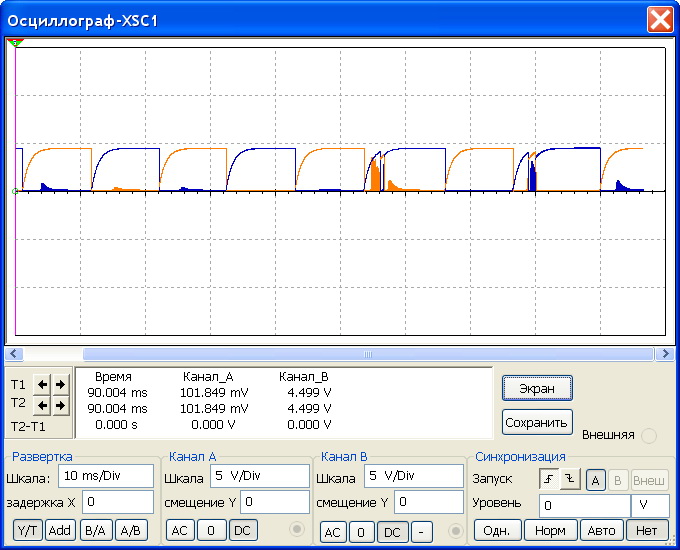Switch display mode to B/A
Image resolution: width=680 pixels, height=550 pixels.
(x=95, y=530)
